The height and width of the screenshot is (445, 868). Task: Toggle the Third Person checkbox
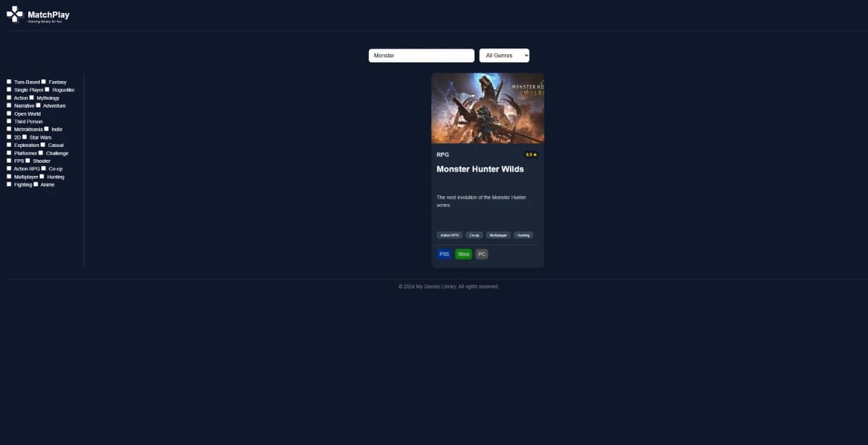pyautogui.click(x=9, y=122)
